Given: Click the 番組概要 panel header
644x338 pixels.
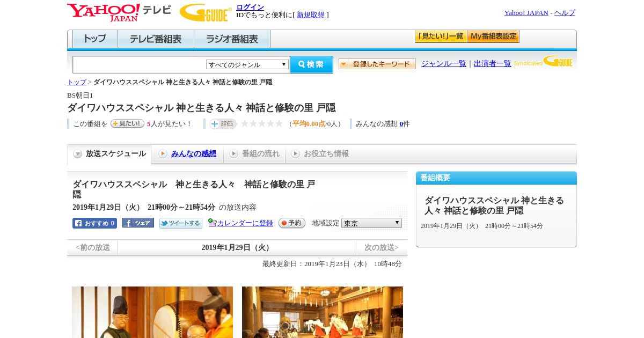Looking at the screenshot, I should pyautogui.click(x=496, y=178).
